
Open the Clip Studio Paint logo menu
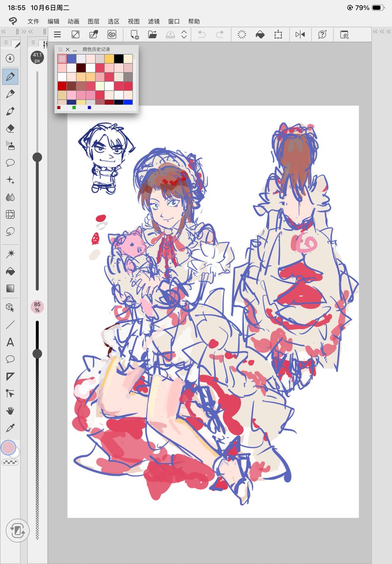(x=14, y=21)
